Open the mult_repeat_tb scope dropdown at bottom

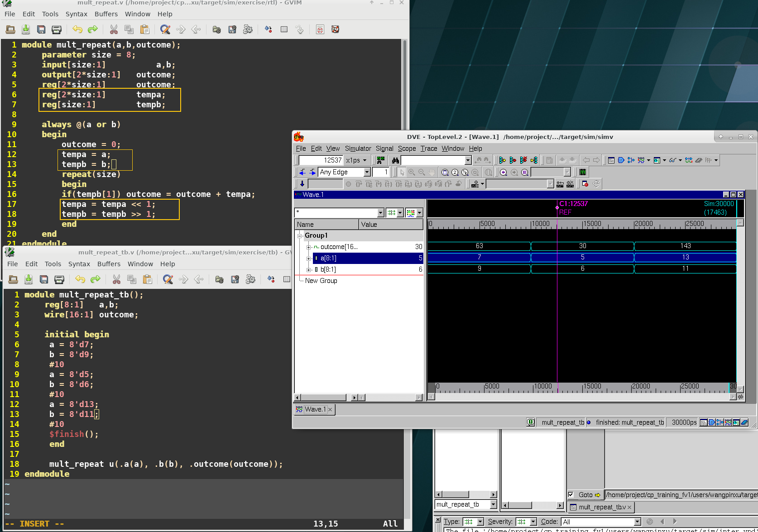pyautogui.click(x=494, y=504)
